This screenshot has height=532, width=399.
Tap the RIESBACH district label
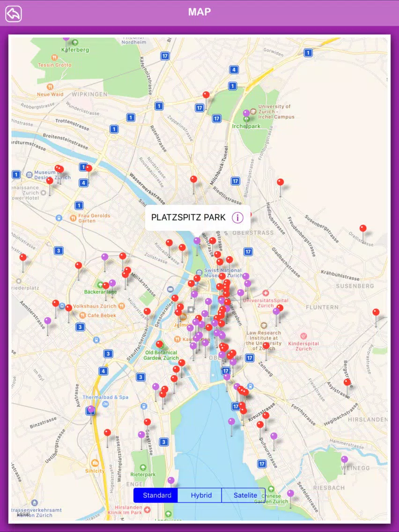(x=329, y=488)
